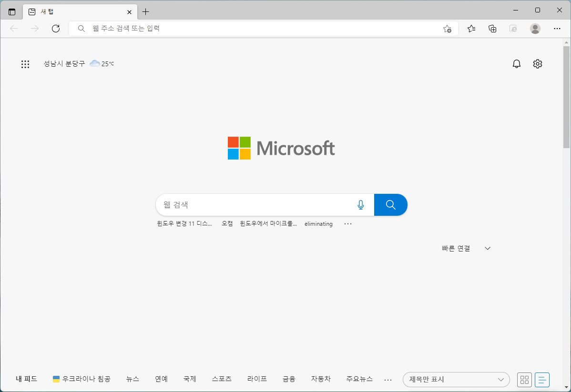Switch feed to grid view
The width and height of the screenshot is (571, 392).
point(524,380)
